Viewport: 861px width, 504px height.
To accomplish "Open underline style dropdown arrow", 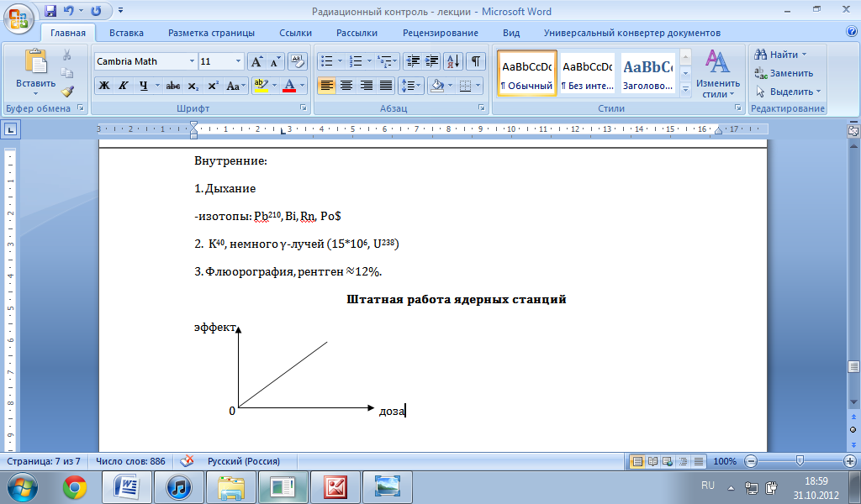I will point(157,86).
